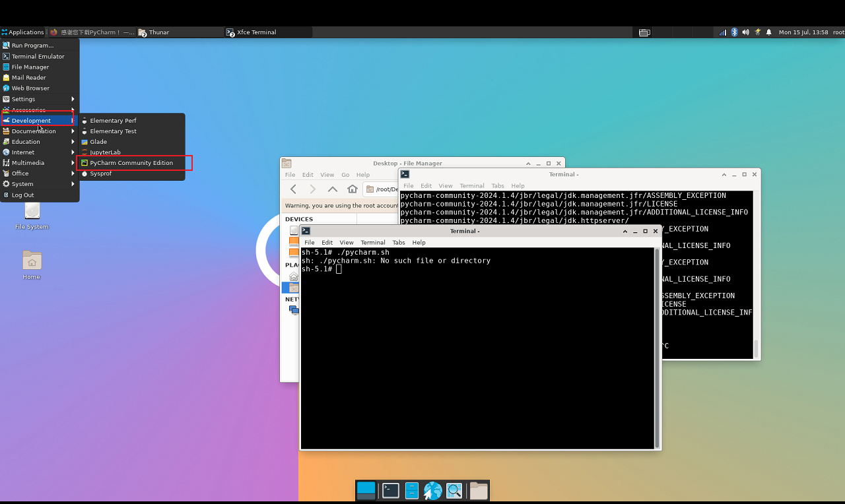
Task: Open the Web Browser from the dock
Action: tap(432, 490)
